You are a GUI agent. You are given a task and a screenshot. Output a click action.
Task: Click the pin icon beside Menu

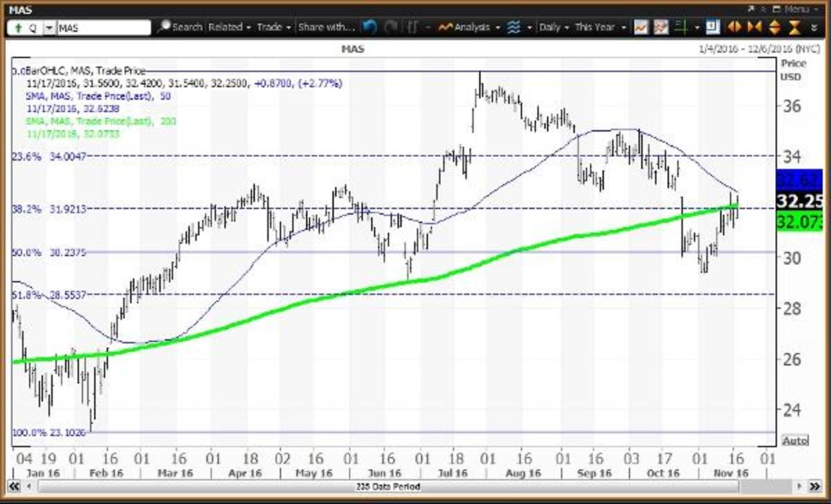tap(764, 8)
